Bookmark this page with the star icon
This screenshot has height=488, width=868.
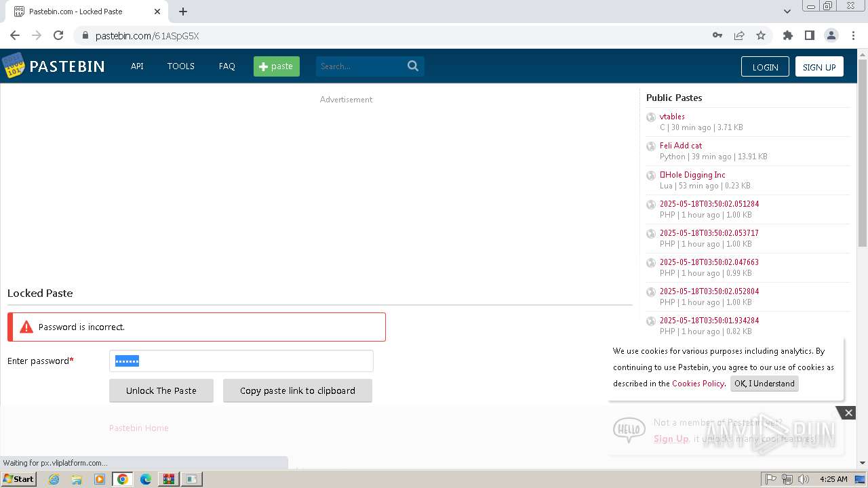pyautogui.click(x=761, y=35)
